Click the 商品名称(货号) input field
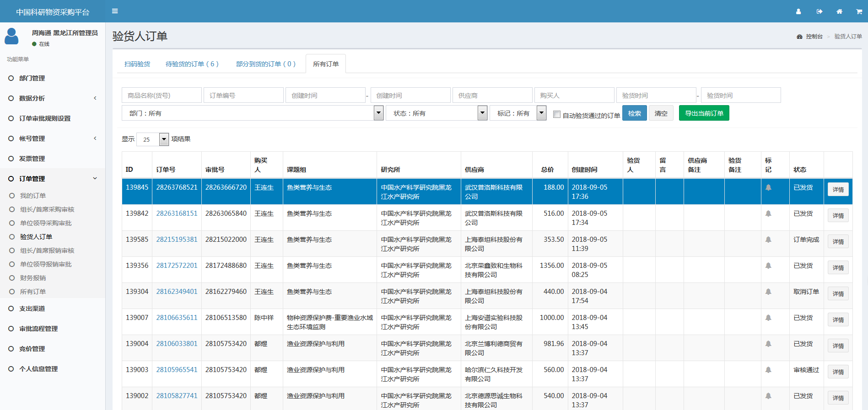The width and height of the screenshot is (868, 410). point(162,95)
